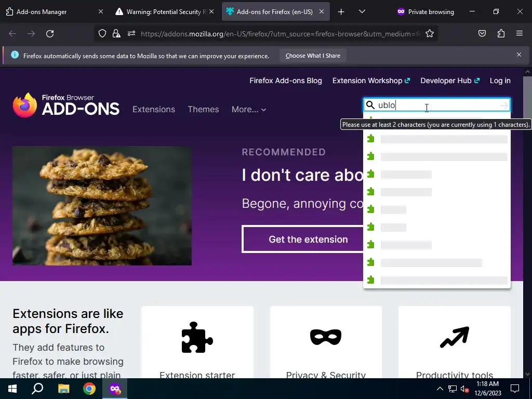This screenshot has width=532, height=399.
Task: Launch Google Chrome from the taskbar
Action: (89, 389)
